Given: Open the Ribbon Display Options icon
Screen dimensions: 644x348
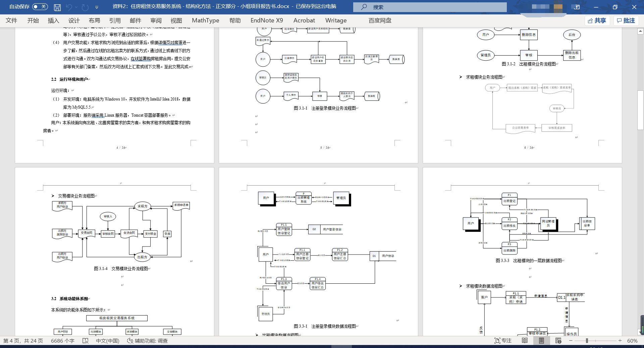Looking at the screenshot, I should [577, 7].
